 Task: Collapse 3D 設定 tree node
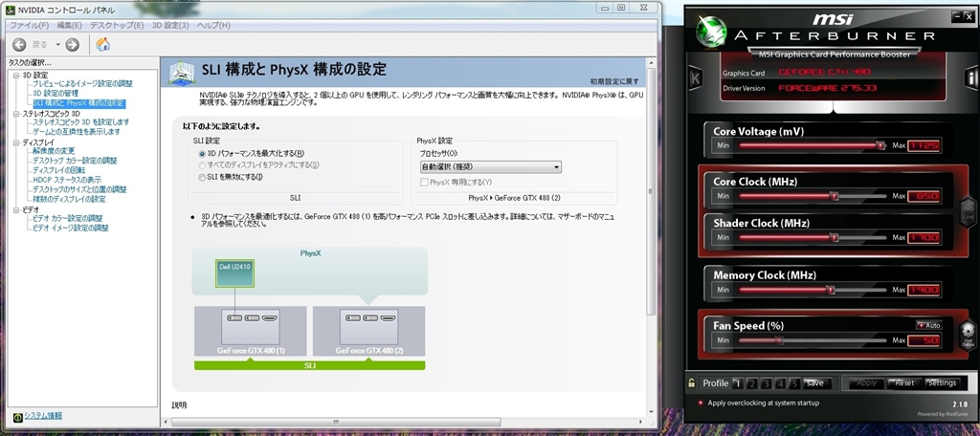[17, 75]
